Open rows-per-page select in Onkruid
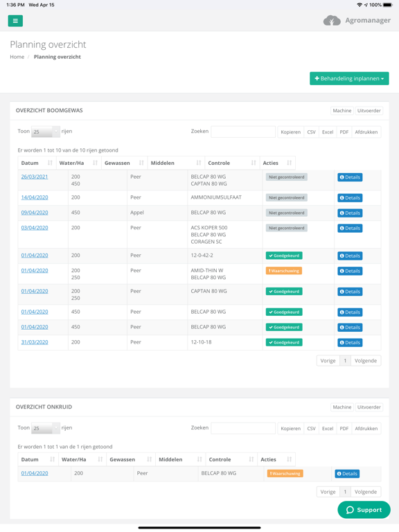This screenshot has height=532, width=399. (46, 428)
